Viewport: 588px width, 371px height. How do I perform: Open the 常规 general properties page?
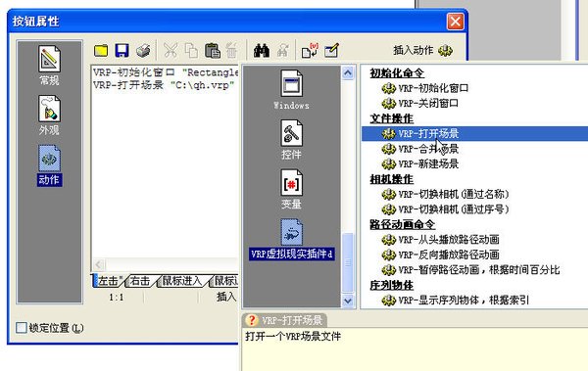[49, 66]
